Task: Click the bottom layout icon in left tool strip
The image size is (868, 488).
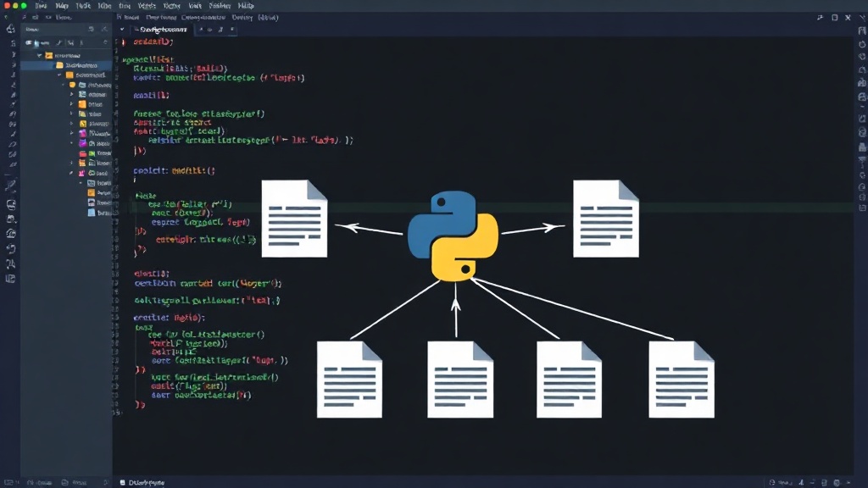Action: pyautogui.click(x=10, y=279)
